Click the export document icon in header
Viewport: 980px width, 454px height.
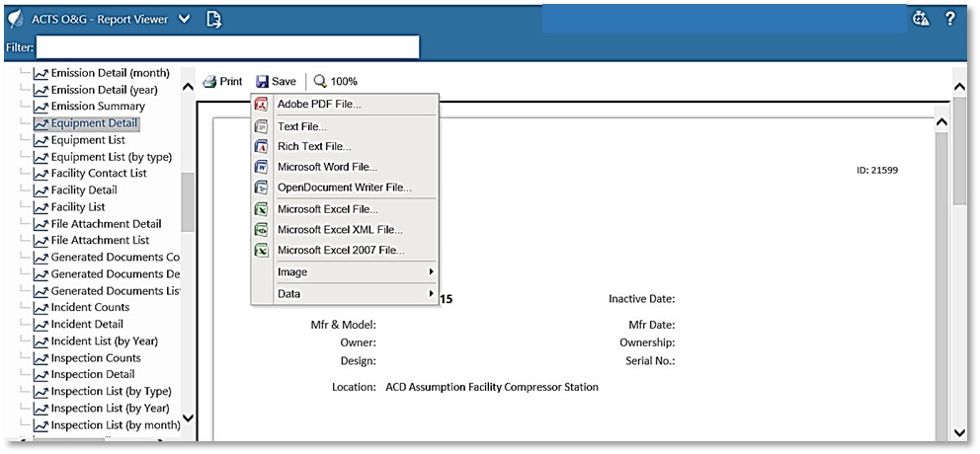tap(213, 20)
